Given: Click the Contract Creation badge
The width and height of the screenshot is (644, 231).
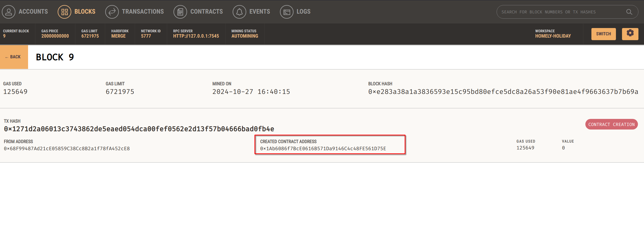Looking at the screenshot, I should pyautogui.click(x=611, y=124).
